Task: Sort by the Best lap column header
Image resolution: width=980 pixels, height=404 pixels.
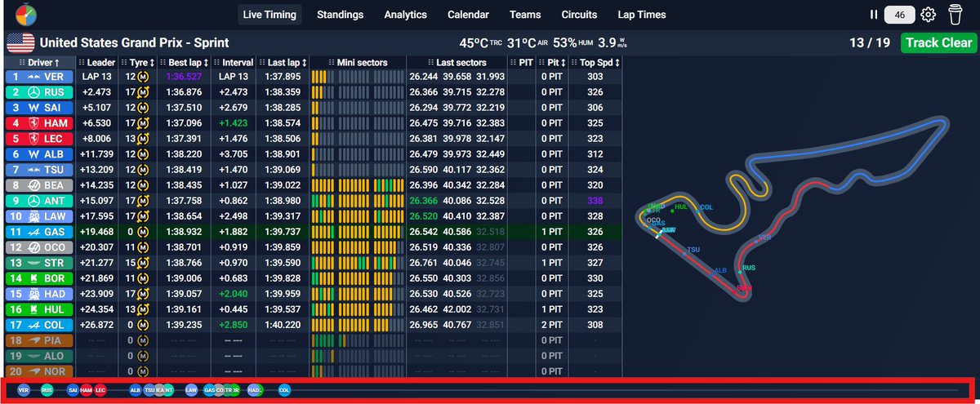Action: tap(184, 62)
